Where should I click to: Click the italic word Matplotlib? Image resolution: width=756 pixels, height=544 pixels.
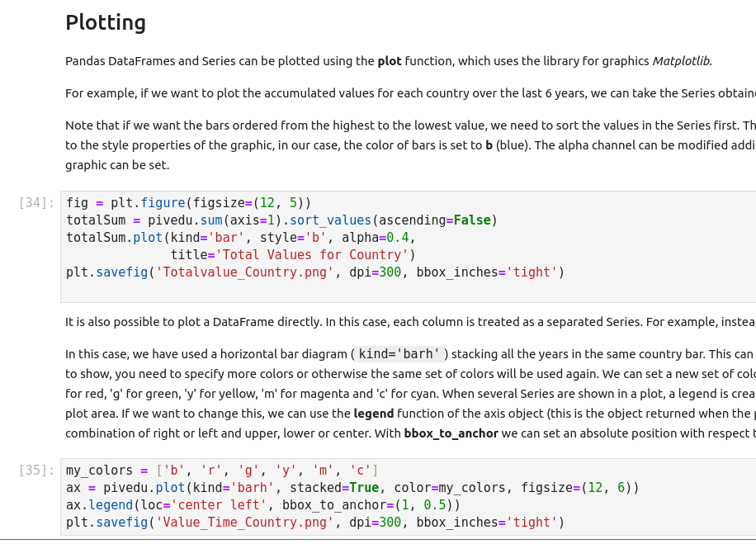[x=681, y=60]
